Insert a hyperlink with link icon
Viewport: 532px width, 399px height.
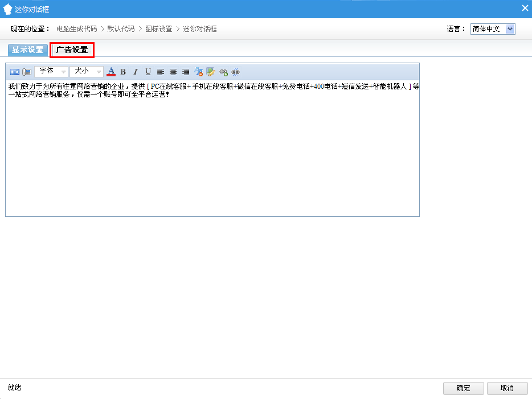point(223,72)
